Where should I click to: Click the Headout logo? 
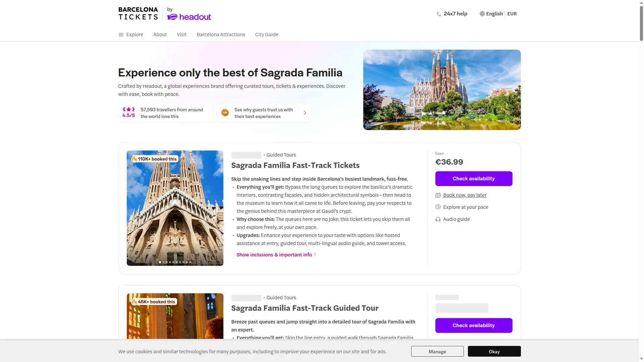(189, 17)
